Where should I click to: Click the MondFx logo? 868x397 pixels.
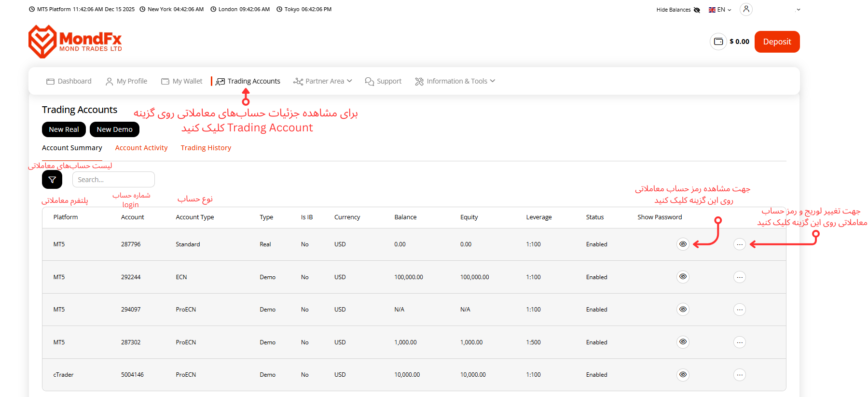[75, 42]
